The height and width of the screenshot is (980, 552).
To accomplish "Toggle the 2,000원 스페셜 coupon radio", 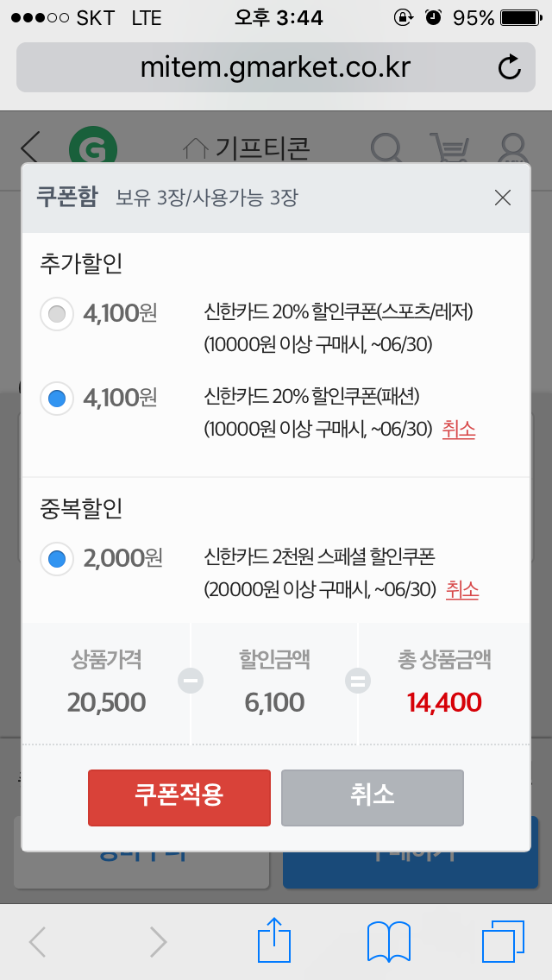I will [x=57, y=559].
